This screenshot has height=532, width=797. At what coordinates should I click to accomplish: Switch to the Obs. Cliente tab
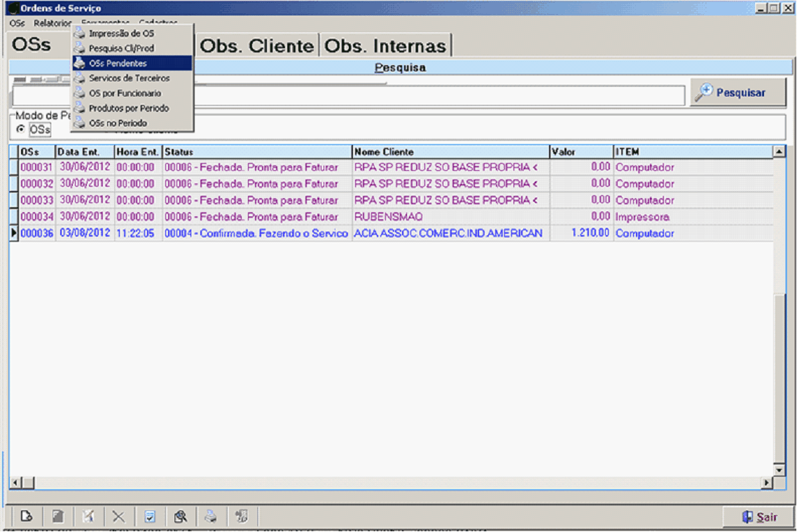[x=257, y=45]
